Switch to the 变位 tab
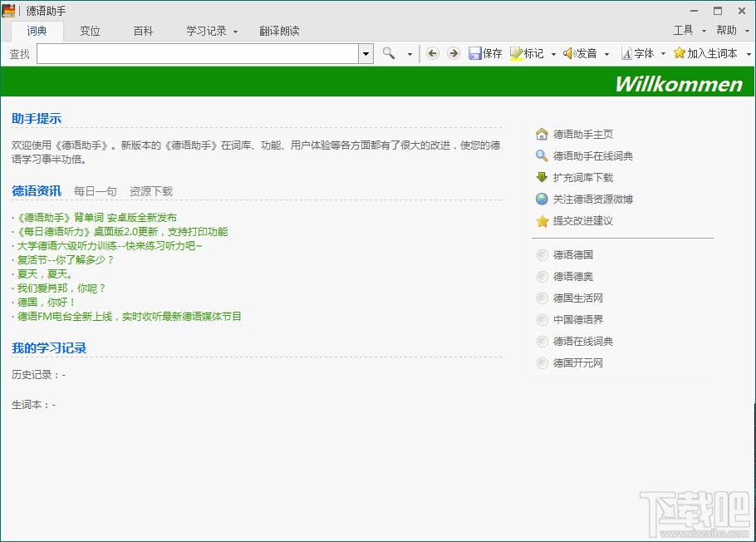The width and height of the screenshot is (756, 542). coord(91,31)
